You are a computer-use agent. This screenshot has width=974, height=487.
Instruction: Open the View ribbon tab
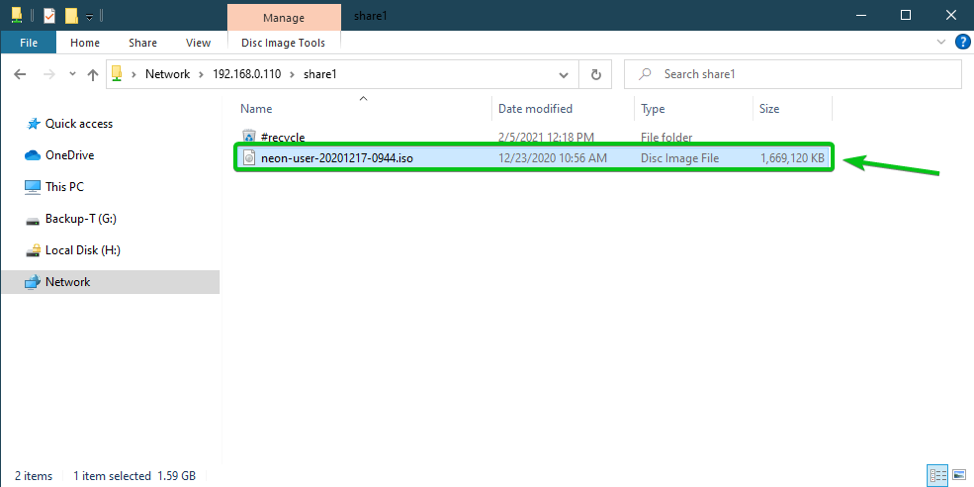(x=199, y=43)
